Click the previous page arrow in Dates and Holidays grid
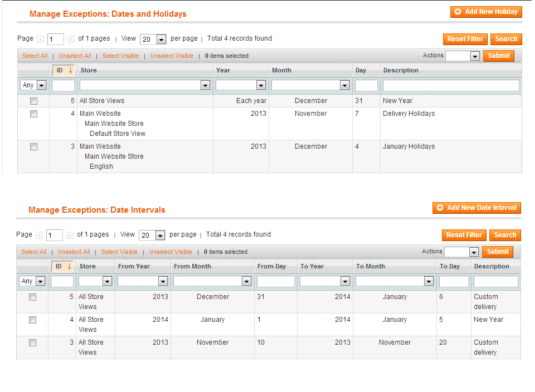Image resolution: width=535 pixels, height=392 pixels. 39,38
